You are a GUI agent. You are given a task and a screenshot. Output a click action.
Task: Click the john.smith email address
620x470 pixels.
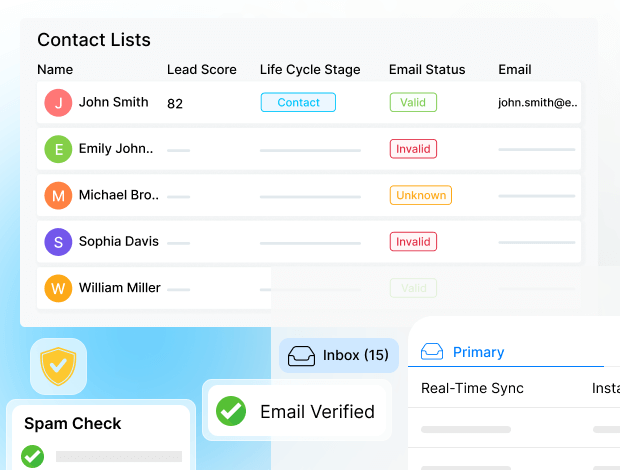click(538, 102)
